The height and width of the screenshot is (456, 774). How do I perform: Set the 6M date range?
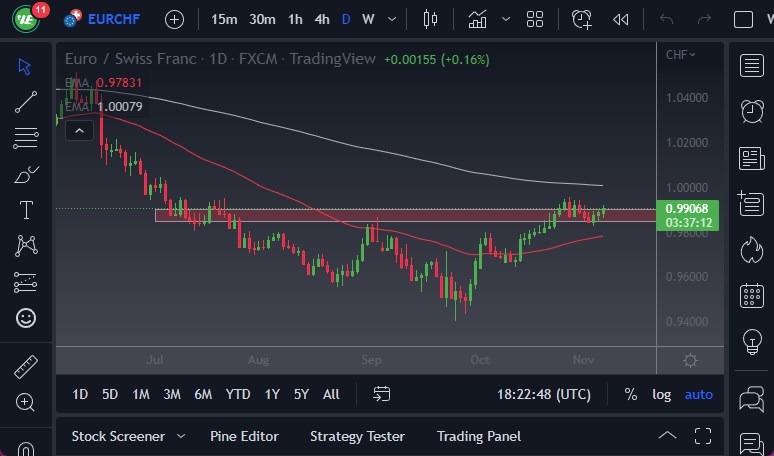click(x=203, y=394)
